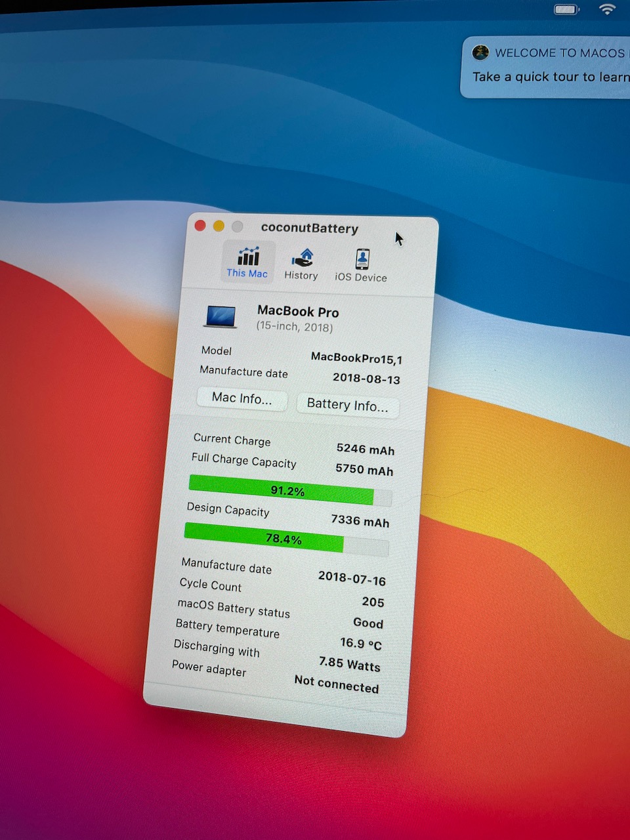Open the Wi-Fi menu bar icon
The height and width of the screenshot is (840, 630).
(607, 9)
